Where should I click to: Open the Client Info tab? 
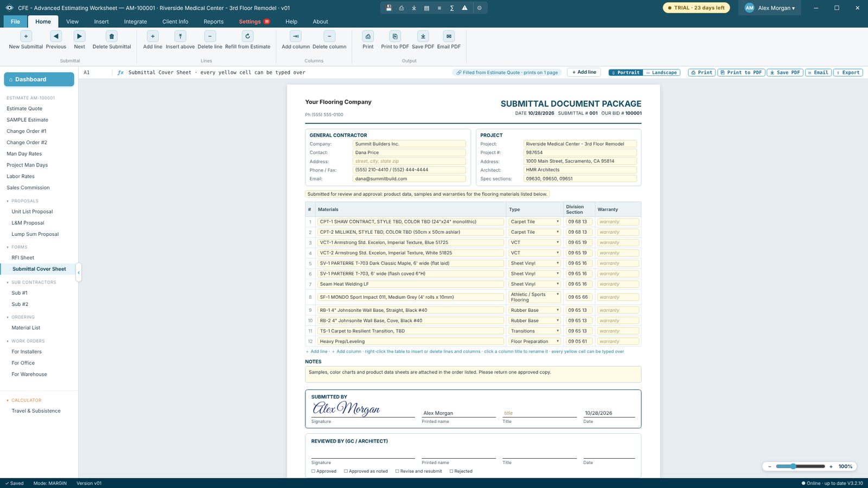point(175,22)
